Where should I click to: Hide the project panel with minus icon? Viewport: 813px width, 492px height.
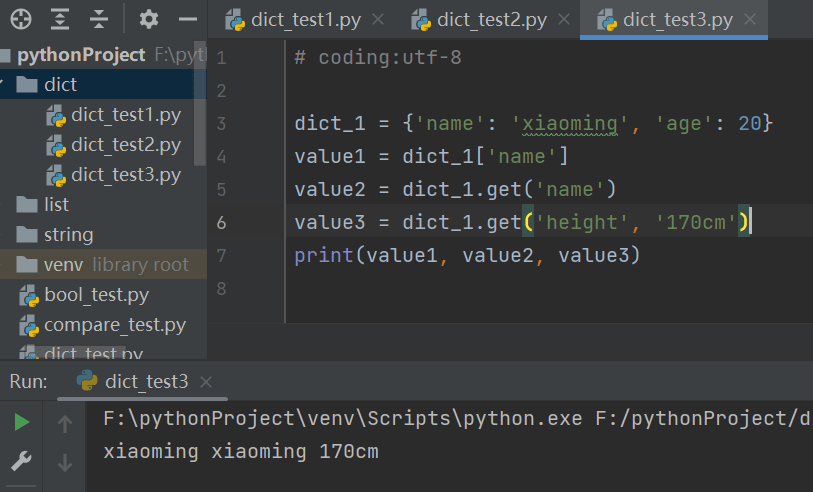(x=187, y=19)
